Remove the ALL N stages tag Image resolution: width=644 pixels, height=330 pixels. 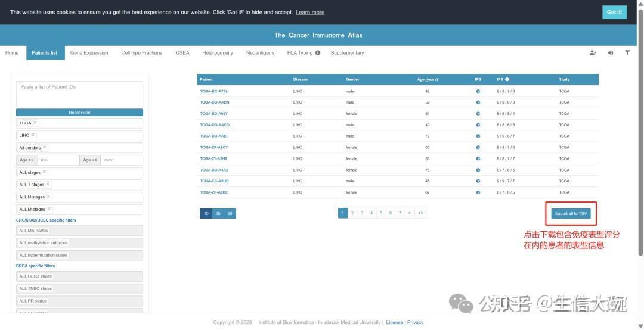(x=48, y=196)
